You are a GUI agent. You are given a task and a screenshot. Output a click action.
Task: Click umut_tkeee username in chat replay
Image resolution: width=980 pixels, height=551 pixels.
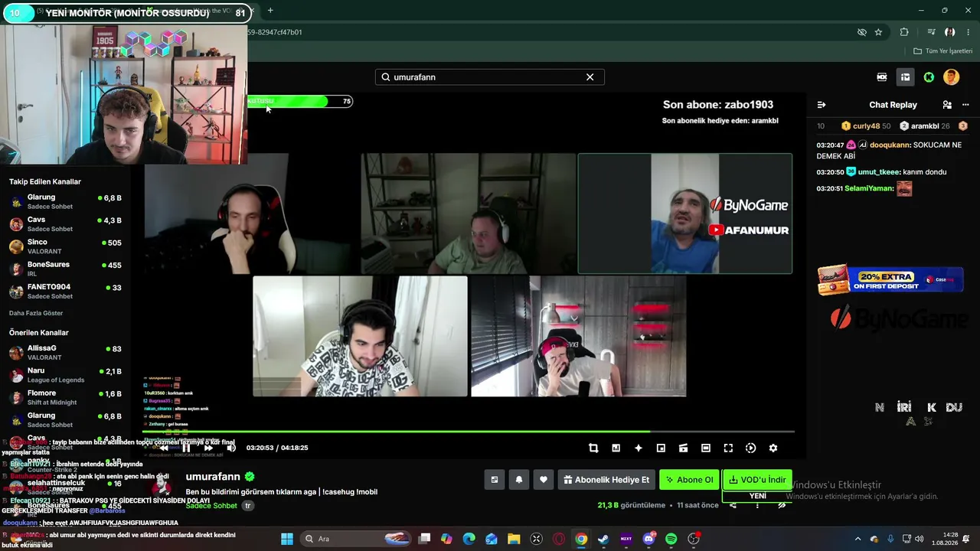877,172
